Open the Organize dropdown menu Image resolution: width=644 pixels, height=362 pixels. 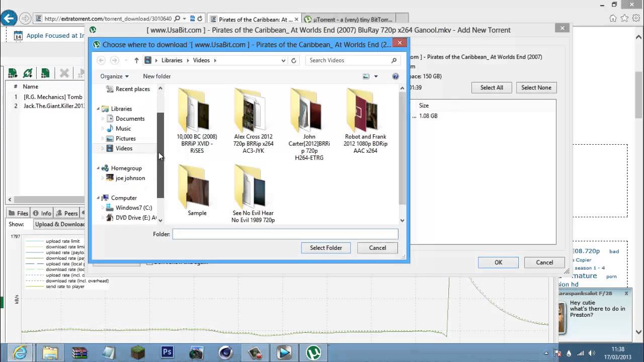pos(114,76)
